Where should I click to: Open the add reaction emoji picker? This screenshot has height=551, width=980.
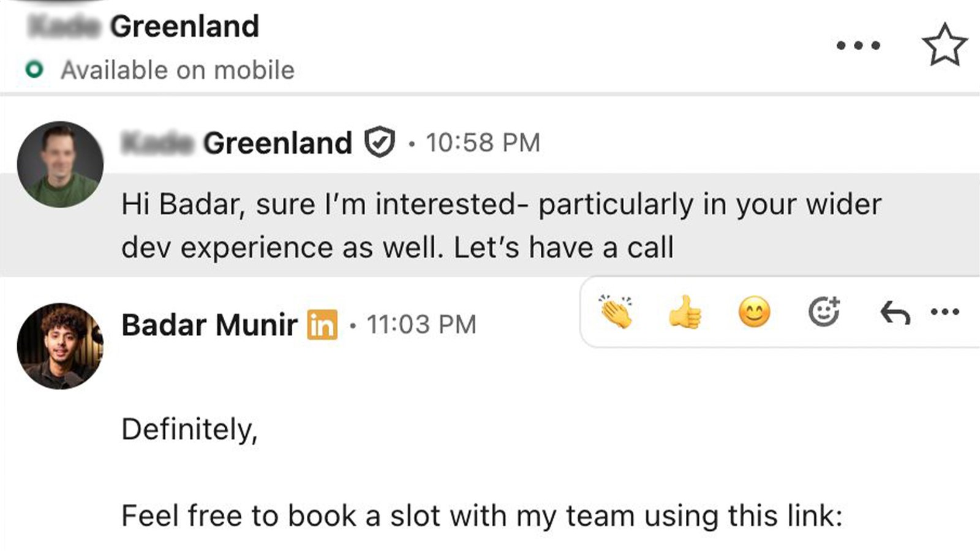pos(824,312)
